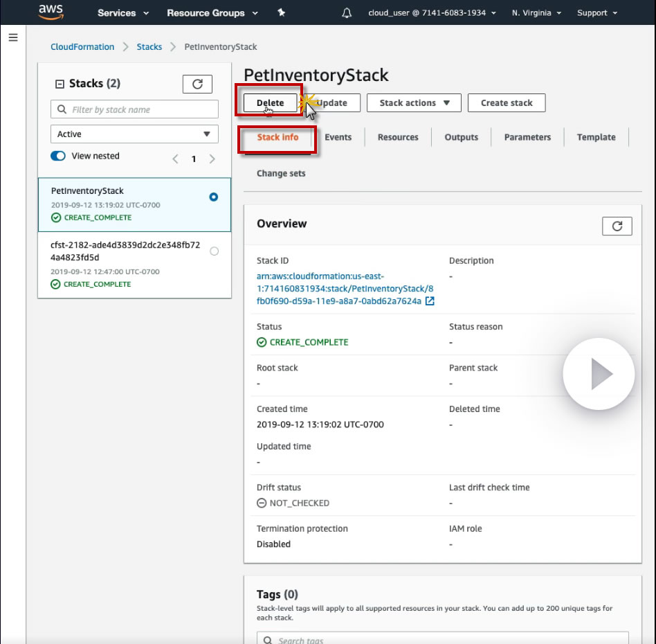Open the Support dropdown
This screenshot has height=644, width=656.
[x=597, y=12]
